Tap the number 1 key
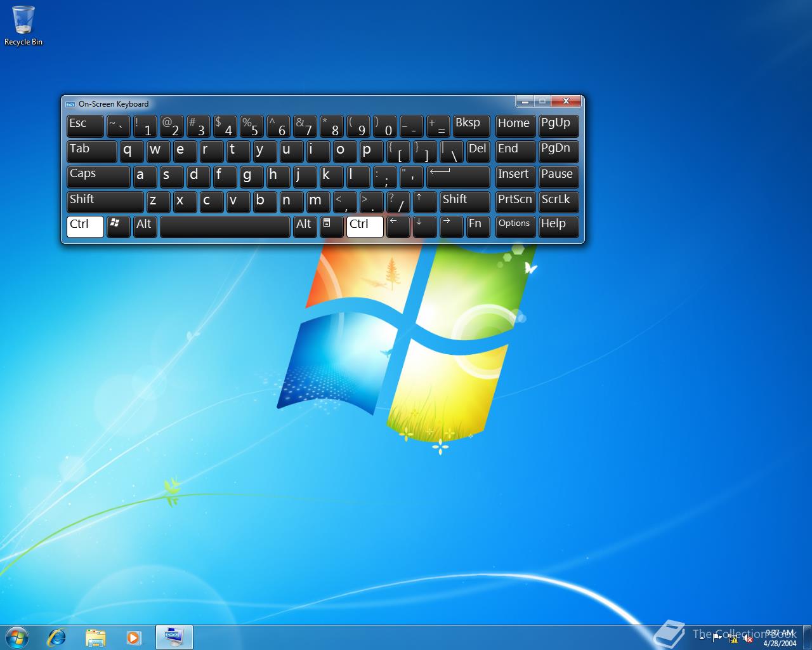The height and width of the screenshot is (650, 812). click(x=145, y=126)
